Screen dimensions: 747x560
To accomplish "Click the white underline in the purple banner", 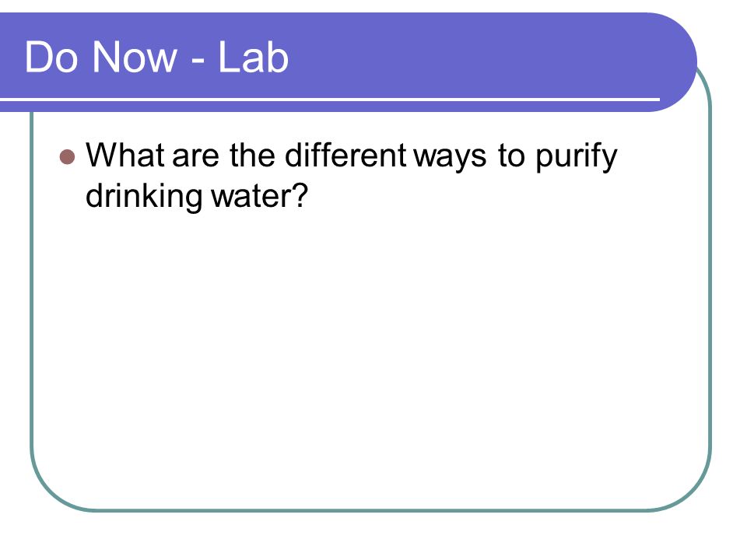I will (x=330, y=100).
